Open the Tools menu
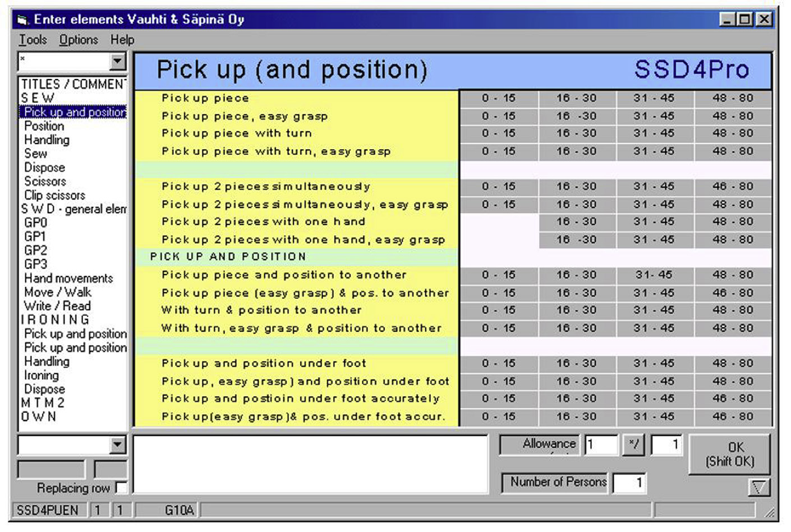The image size is (791, 532). click(33, 40)
